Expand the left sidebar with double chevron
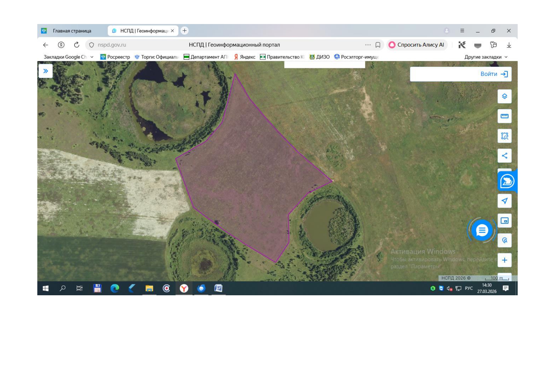555x392 pixels. click(x=46, y=71)
